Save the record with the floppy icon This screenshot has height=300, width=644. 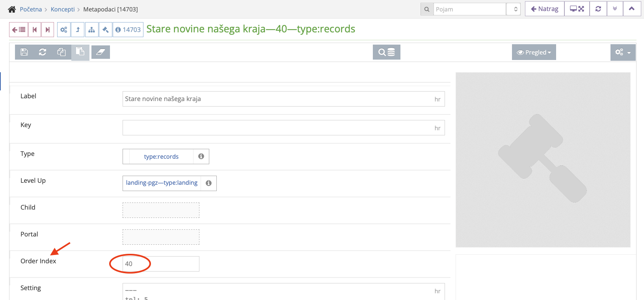pyautogui.click(x=24, y=52)
